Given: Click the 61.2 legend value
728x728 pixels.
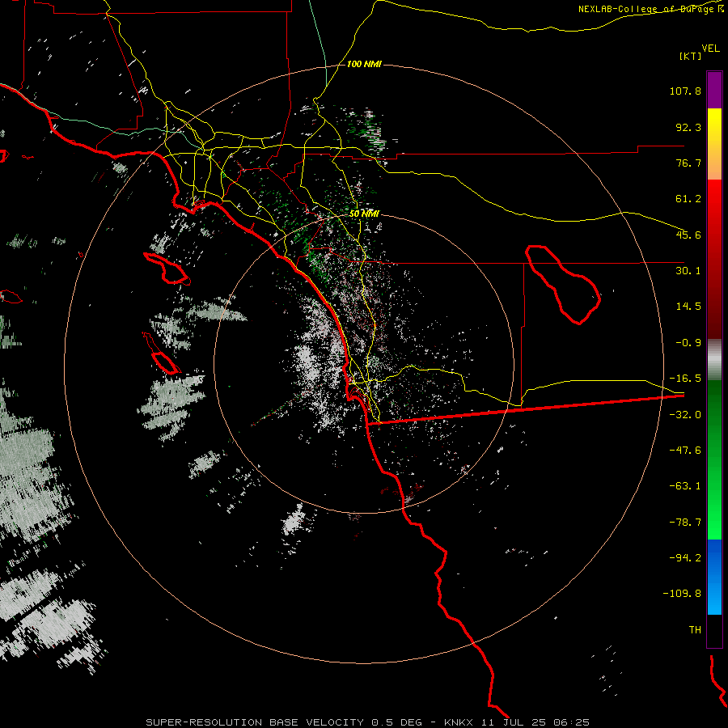Looking at the screenshot, I should coord(688,199).
